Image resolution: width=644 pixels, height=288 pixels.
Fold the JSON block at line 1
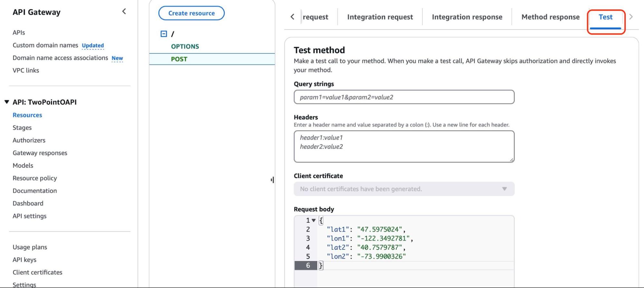313,220
